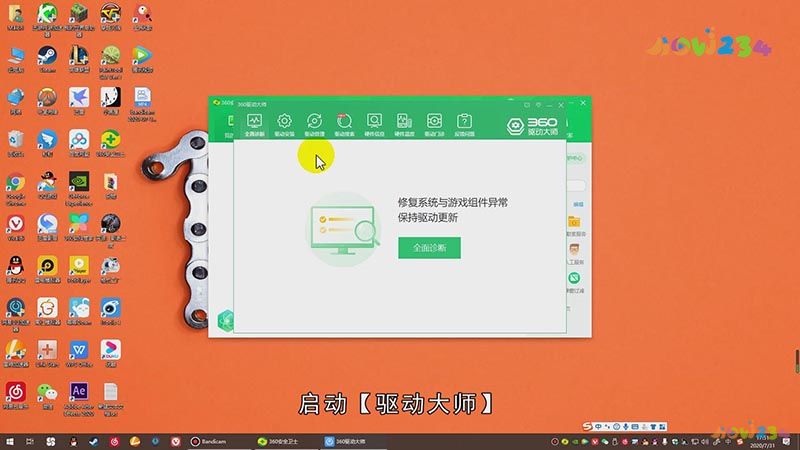Select the 驱动门诊 toolbar icon

pos(434,125)
